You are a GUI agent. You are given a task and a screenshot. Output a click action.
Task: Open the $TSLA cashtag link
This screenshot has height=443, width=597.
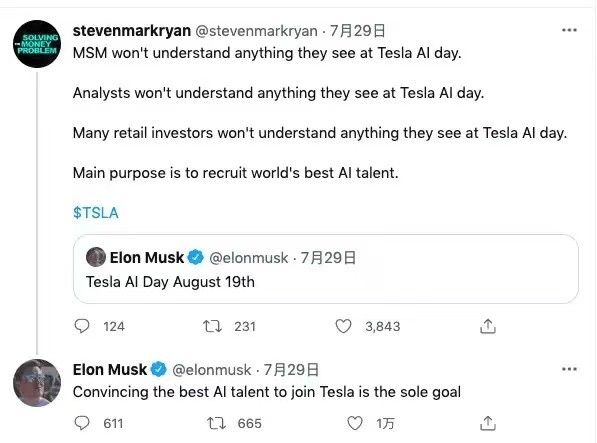(x=96, y=213)
